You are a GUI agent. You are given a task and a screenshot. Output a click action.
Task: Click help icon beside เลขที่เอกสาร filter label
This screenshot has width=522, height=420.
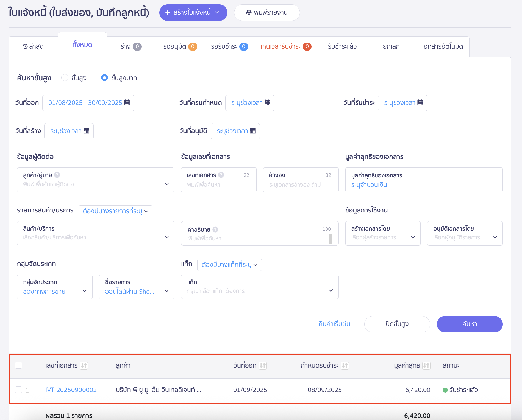[221, 175]
